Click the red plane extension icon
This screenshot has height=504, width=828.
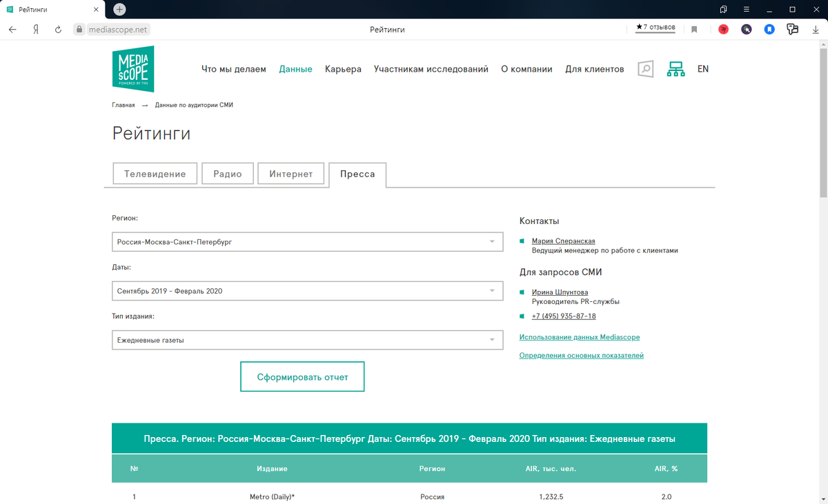tap(723, 30)
